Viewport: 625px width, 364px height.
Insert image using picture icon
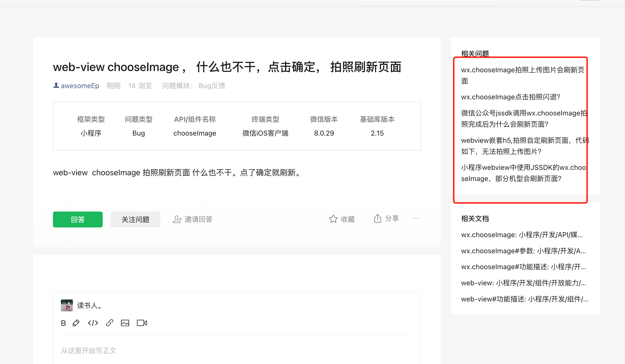tap(125, 323)
